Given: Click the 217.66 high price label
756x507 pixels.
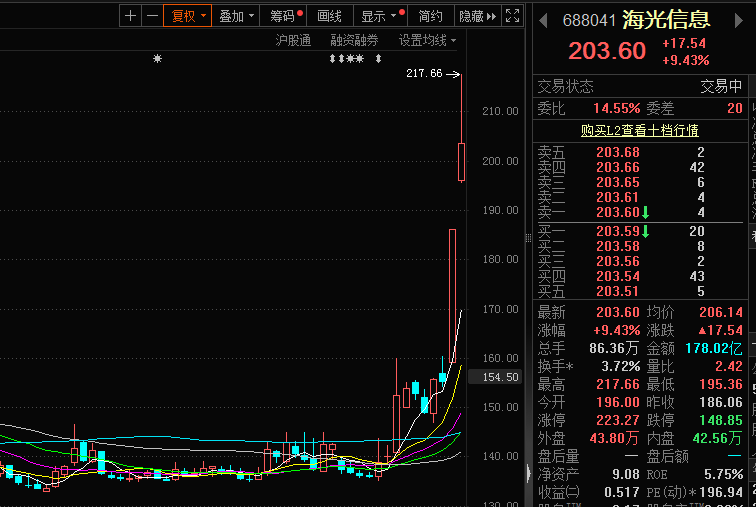Looking at the screenshot, I should click(x=424, y=73).
